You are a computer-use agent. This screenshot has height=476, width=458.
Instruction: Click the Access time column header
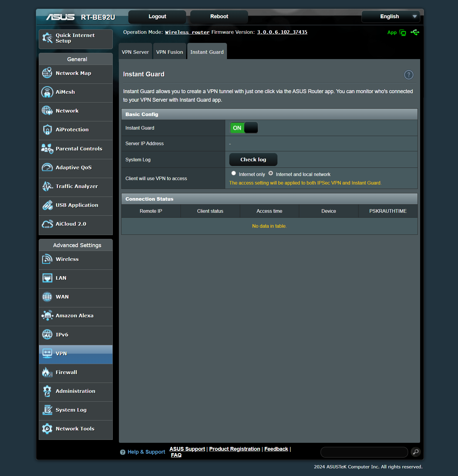270,211
